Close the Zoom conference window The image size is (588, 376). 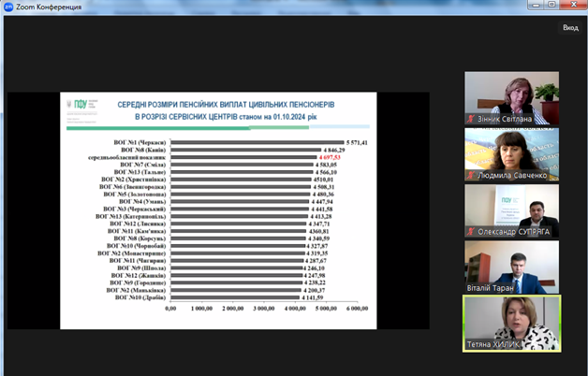[576, 7]
